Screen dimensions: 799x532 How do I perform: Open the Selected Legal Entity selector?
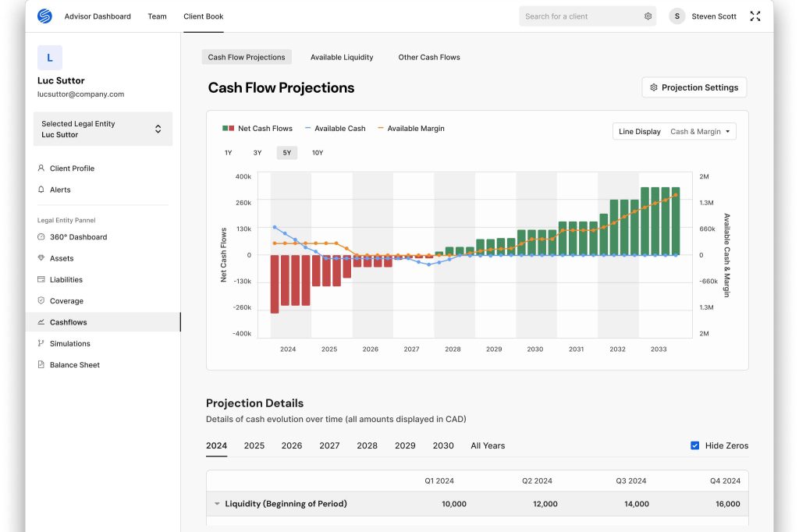pos(103,129)
